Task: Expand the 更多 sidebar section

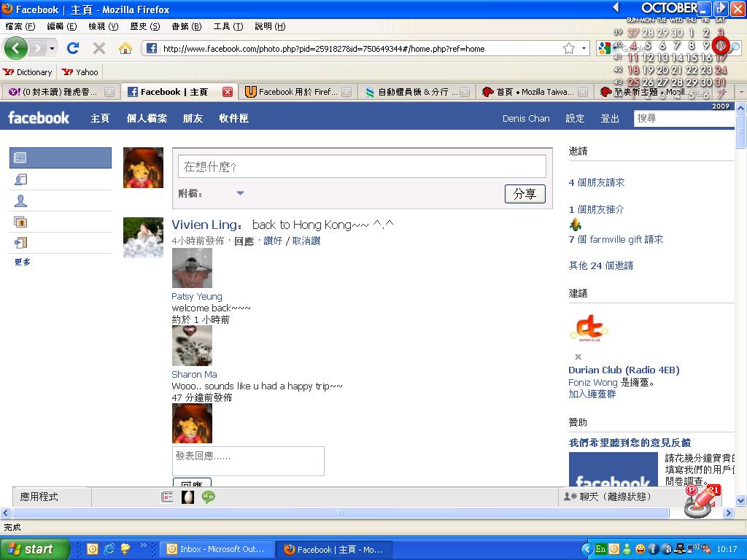Action: pyautogui.click(x=22, y=262)
